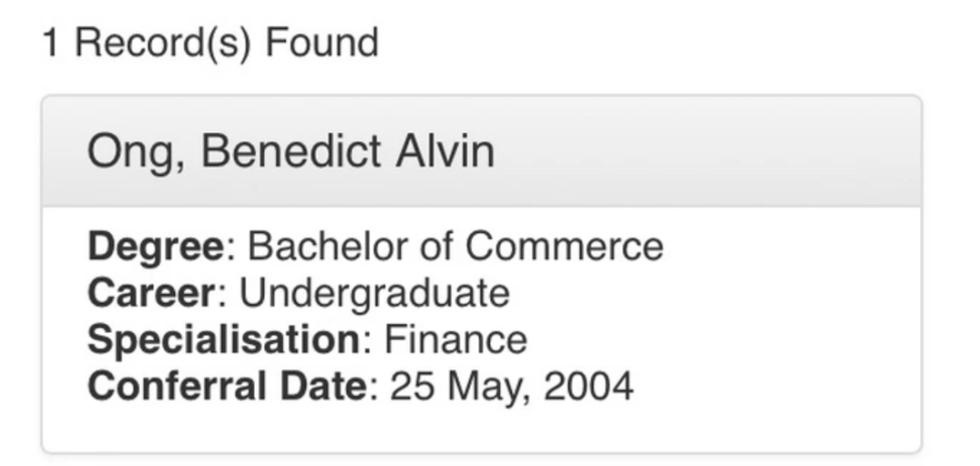
Task: Click the number "1" in record count
Action: click(52, 43)
